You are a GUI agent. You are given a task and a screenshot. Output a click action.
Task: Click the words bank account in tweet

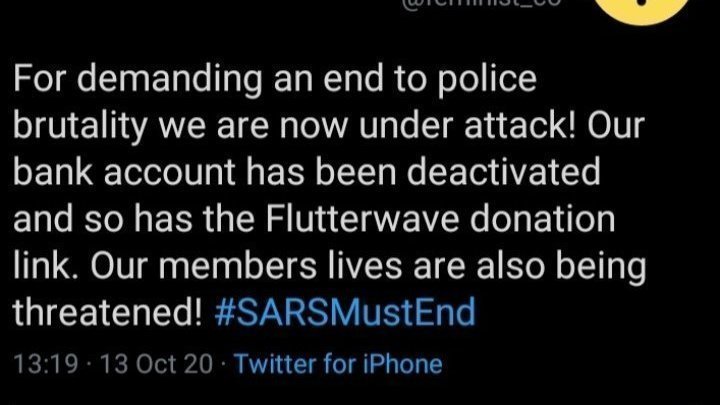click(124, 172)
